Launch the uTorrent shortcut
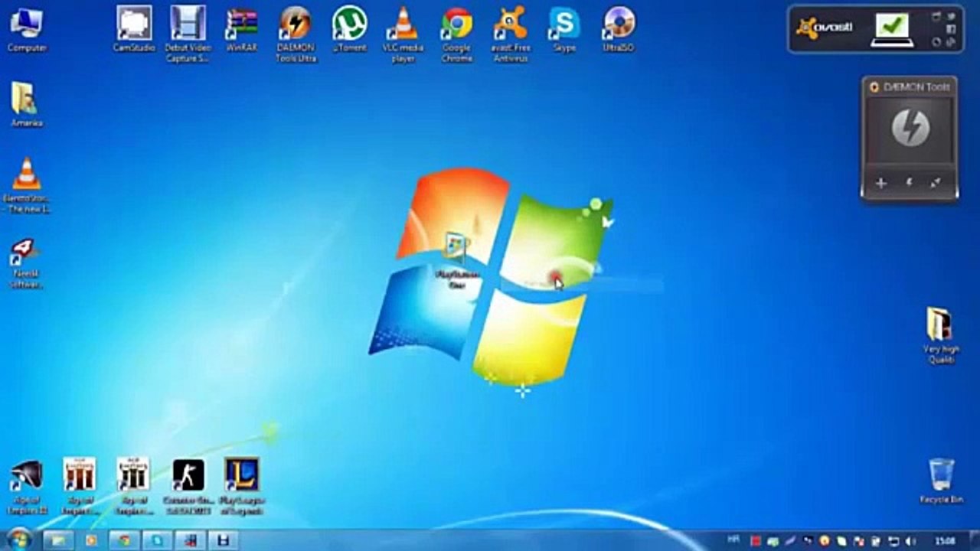The height and width of the screenshot is (551, 980). (349, 29)
